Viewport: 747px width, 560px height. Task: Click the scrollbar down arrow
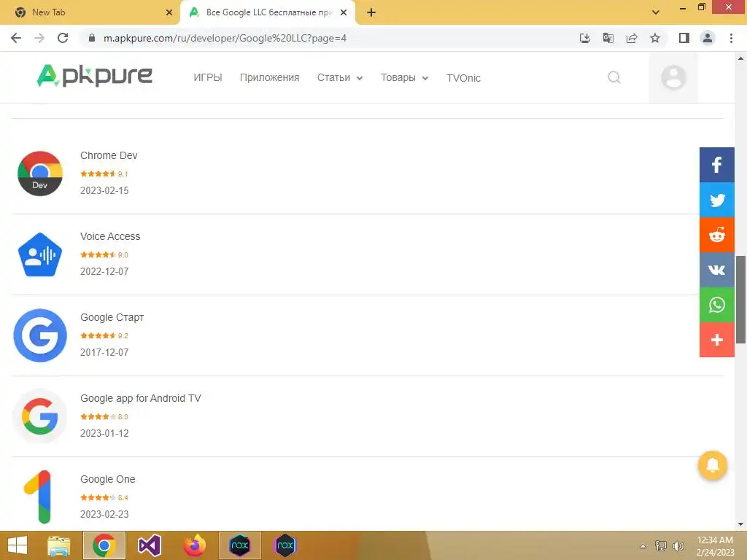click(x=740, y=524)
